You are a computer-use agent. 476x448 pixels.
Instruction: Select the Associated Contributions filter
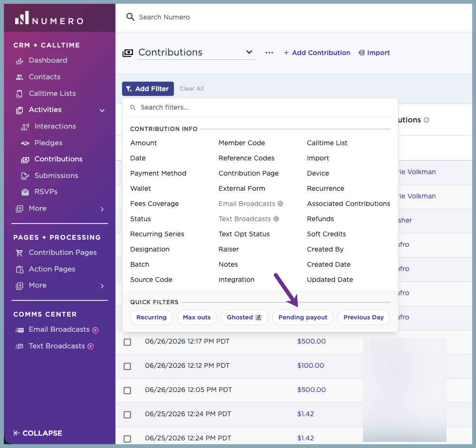(349, 204)
